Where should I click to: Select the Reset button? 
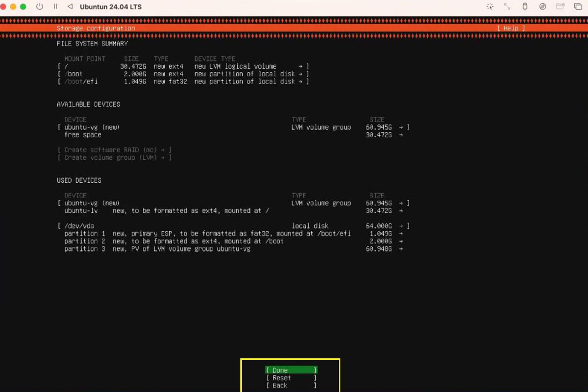pos(291,378)
